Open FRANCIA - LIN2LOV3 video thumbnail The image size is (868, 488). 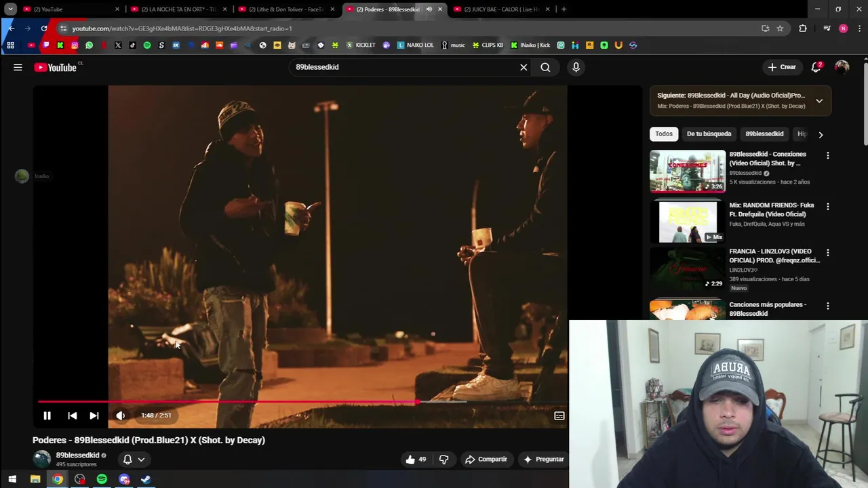coord(688,269)
